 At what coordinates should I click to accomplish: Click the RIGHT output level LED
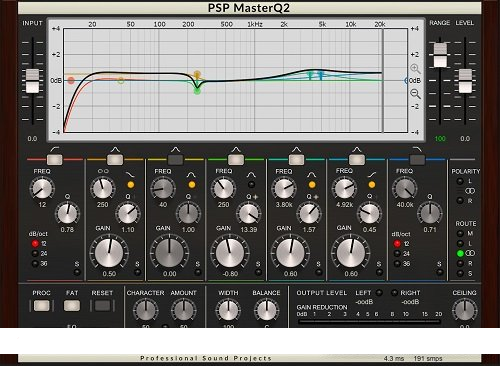394,293
